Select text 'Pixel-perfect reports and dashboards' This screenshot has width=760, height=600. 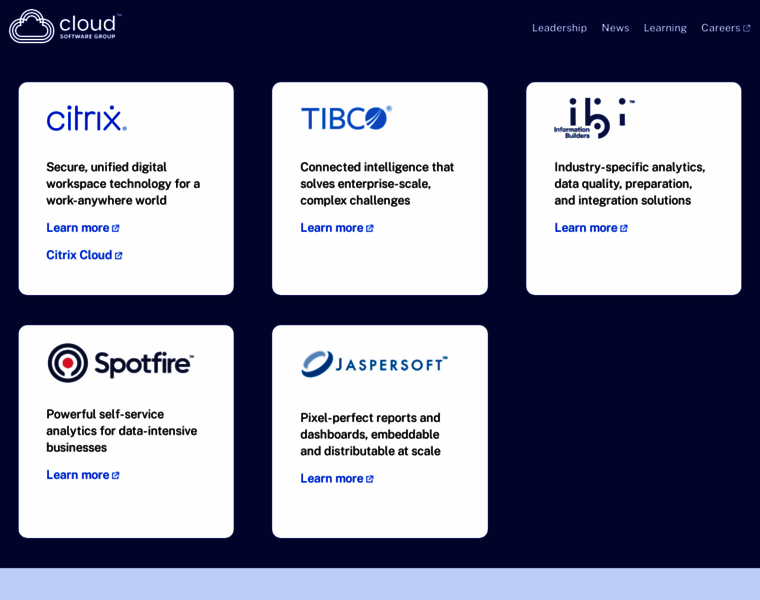pos(370,426)
